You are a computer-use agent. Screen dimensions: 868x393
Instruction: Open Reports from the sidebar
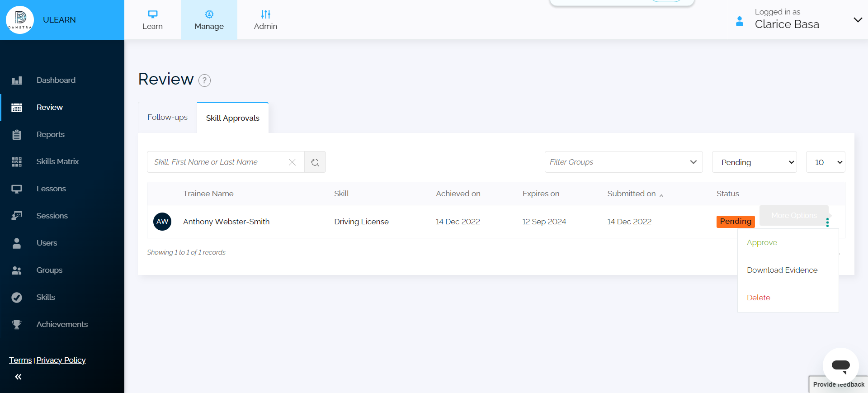point(51,134)
